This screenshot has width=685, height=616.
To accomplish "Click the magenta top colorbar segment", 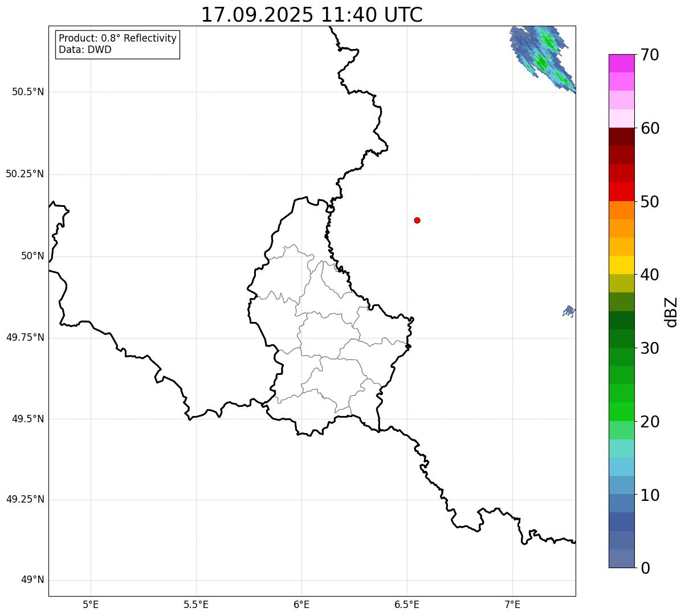I will pyautogui.click(x=621, y=63).
